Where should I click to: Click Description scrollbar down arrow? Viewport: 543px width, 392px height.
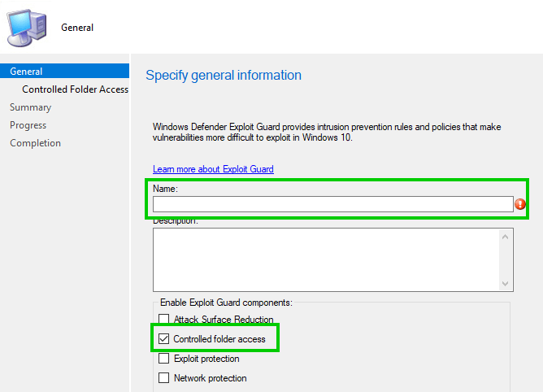pos(506,283)
